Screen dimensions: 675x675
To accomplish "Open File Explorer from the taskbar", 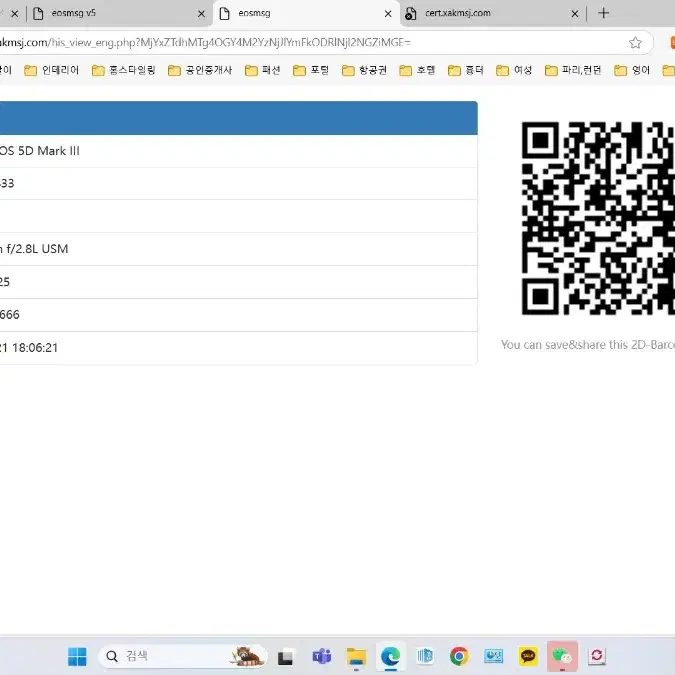I will [x=356, y=657].
